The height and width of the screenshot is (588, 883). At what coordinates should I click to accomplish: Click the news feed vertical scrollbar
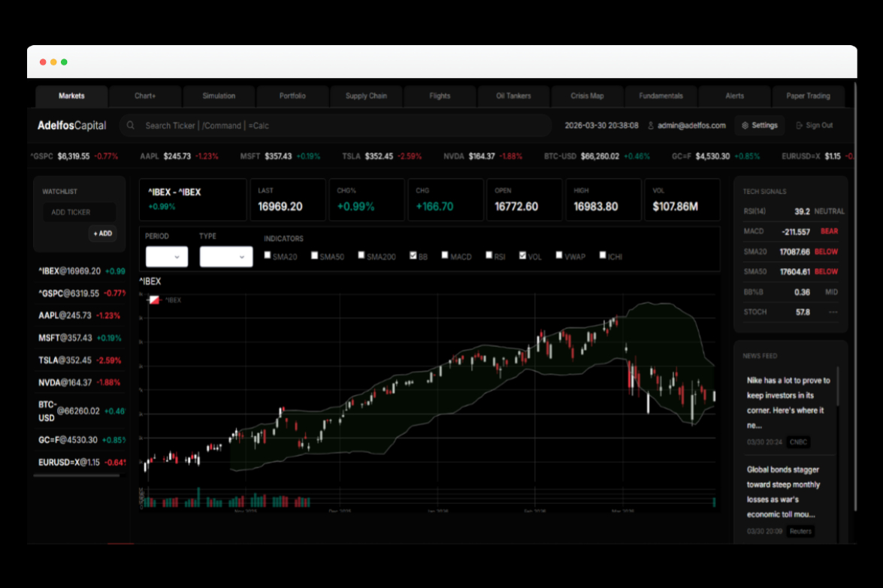click(838, 386)
